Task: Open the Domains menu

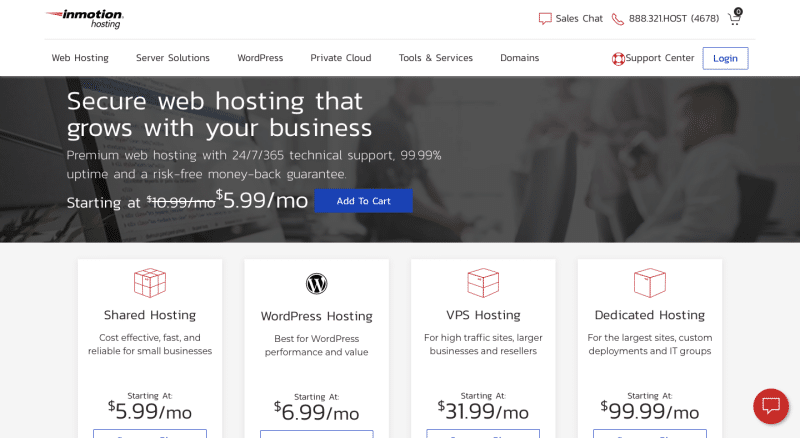Action: click(x=519, y=58)
